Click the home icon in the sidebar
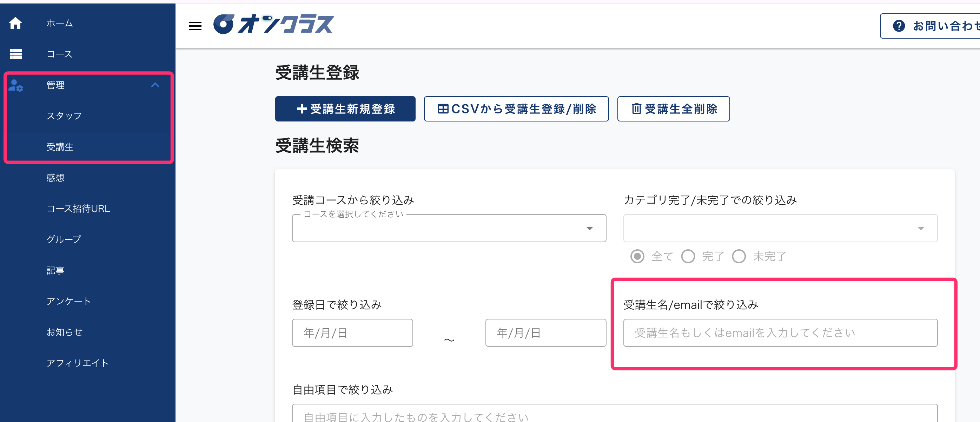 tap(15, 23)
